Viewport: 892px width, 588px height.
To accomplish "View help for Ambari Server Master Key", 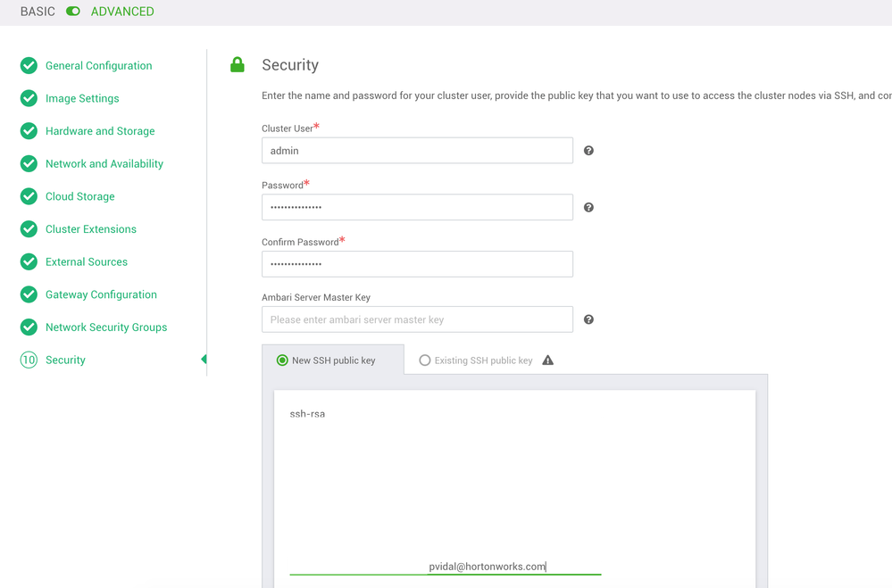I will pos(588,319).
